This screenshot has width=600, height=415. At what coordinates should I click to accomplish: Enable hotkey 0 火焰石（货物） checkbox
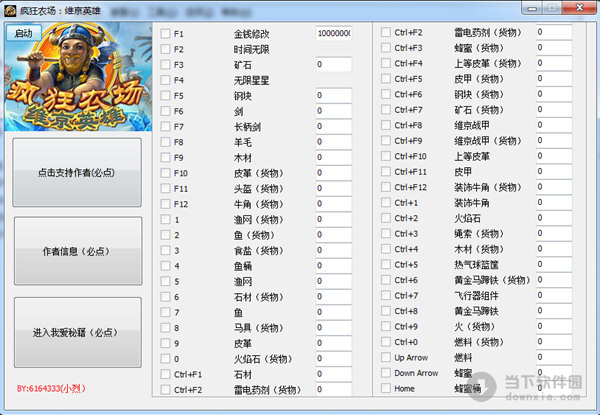(165, 359)
